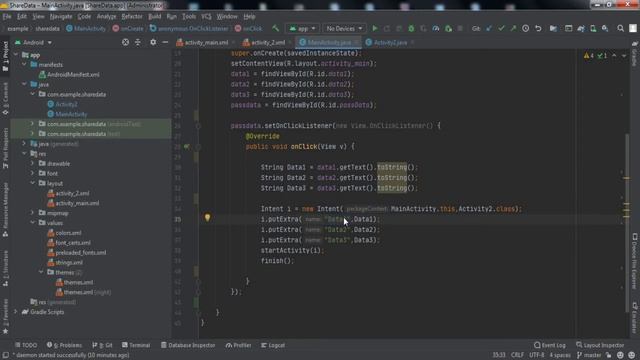Image resolution: width=640 pixels, height=360 pixels.
Task: Click the UTF-8 encoding in status bar
Action: coord(537,355)
